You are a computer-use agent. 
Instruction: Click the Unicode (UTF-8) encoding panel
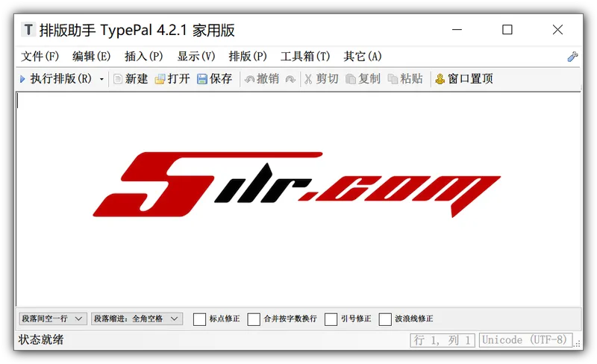click(x=525, y=340)
